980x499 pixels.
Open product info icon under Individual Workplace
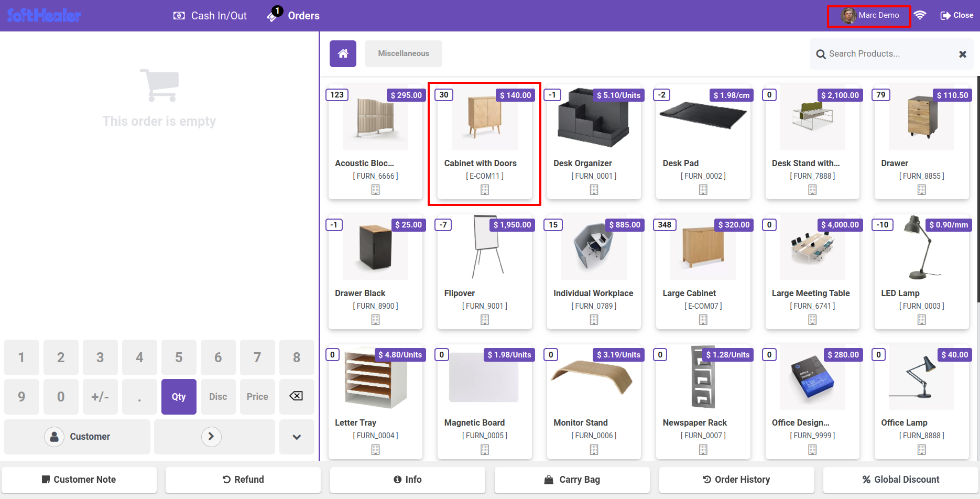coord(594,320)
